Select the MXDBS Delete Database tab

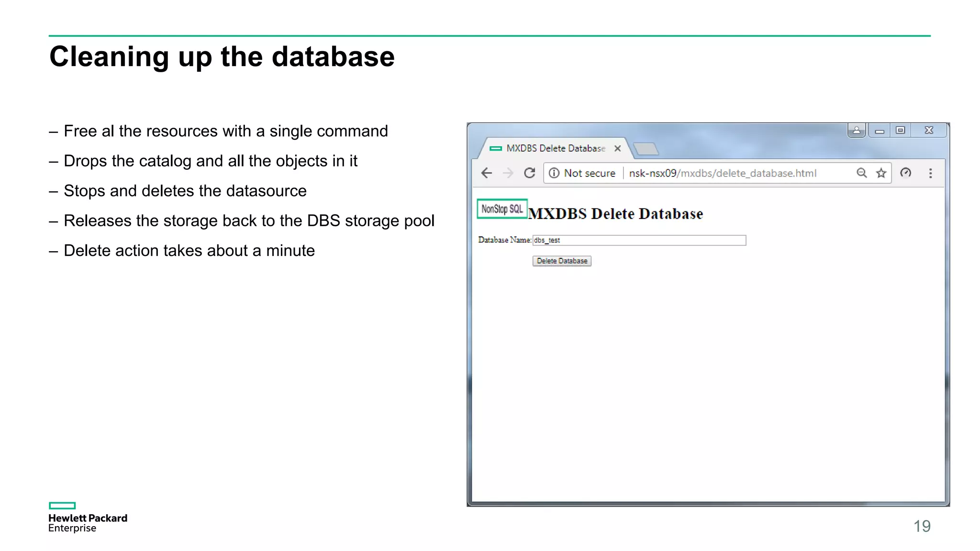pyautogui.click(x=556, y=148)
